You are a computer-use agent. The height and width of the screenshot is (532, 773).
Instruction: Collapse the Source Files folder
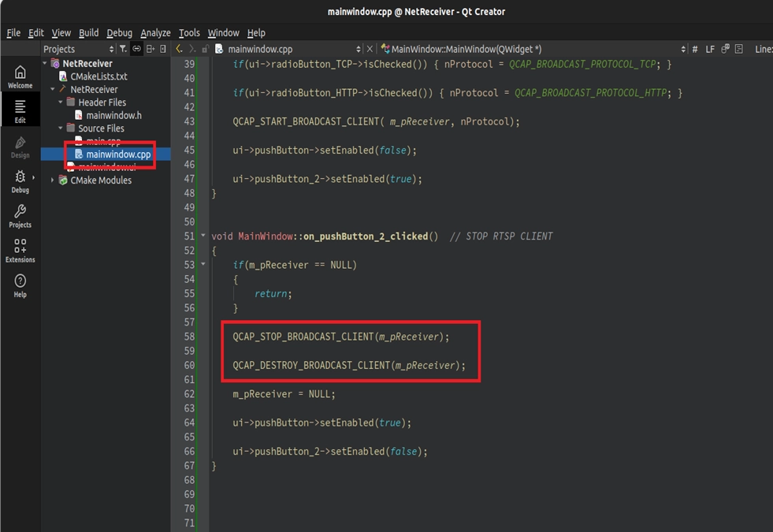point(61,128)
